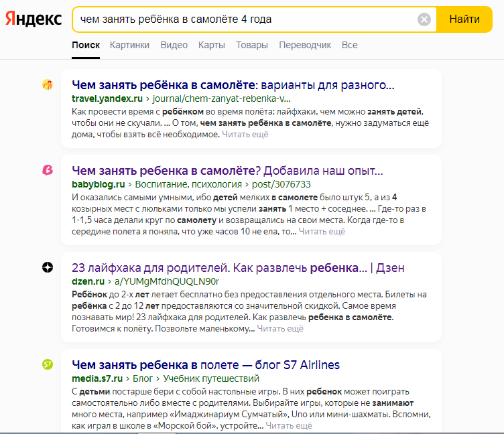
Task: Open result "Чем занять ребенка в полете — блог S7 Airlines"
Action: click(x=206, y=365)
